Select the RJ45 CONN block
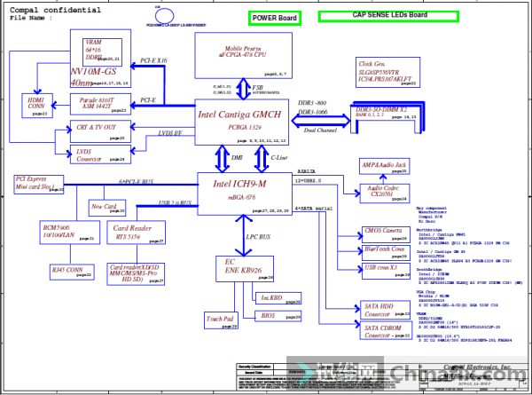The height and width of the screenshot is (395, 532). pos(72,272)
